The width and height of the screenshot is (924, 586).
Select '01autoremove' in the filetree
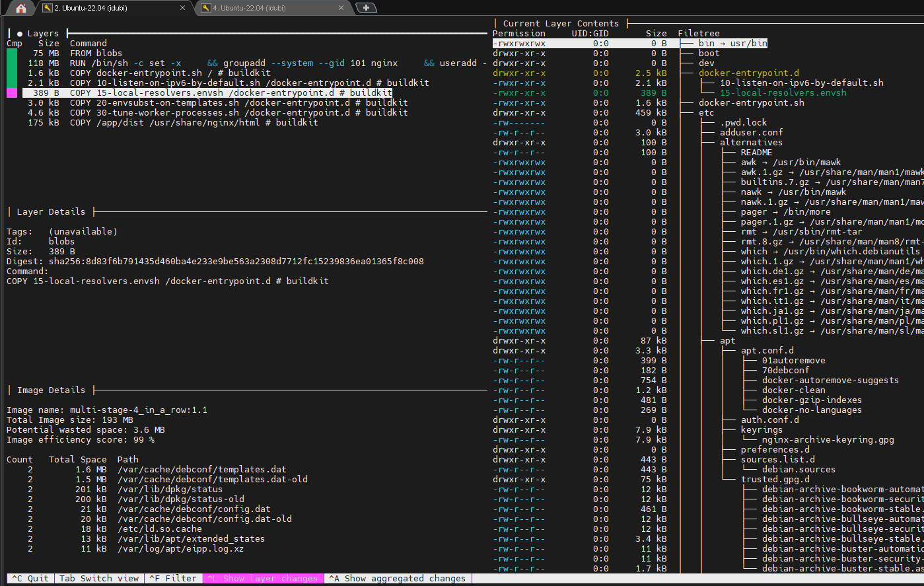point(794,360)
